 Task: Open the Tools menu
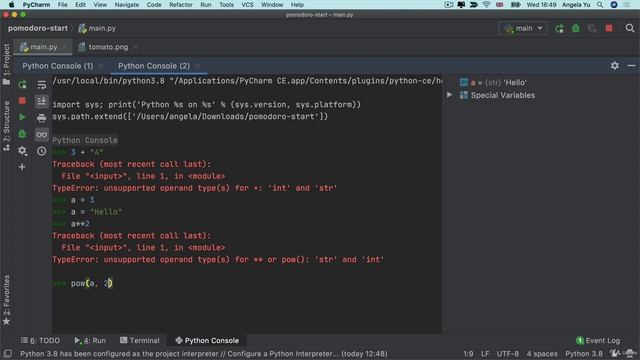(x=226, y=5)
